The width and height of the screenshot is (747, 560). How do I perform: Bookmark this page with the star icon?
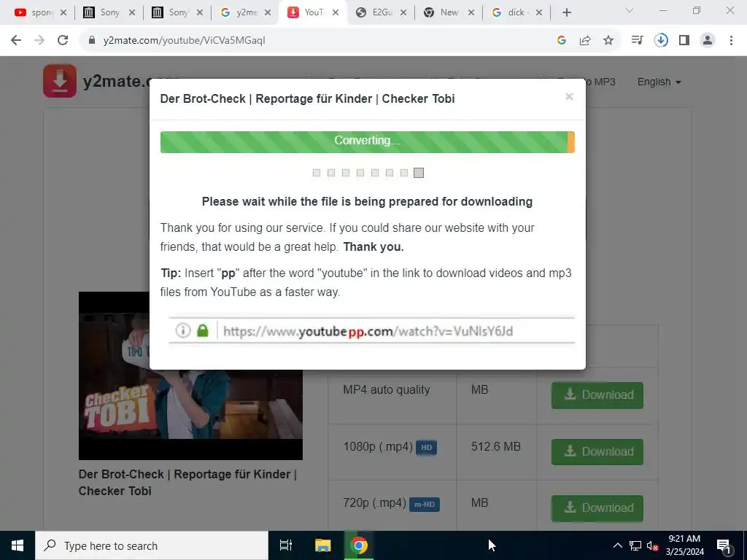pyautogui.click(x=608, y=41)
